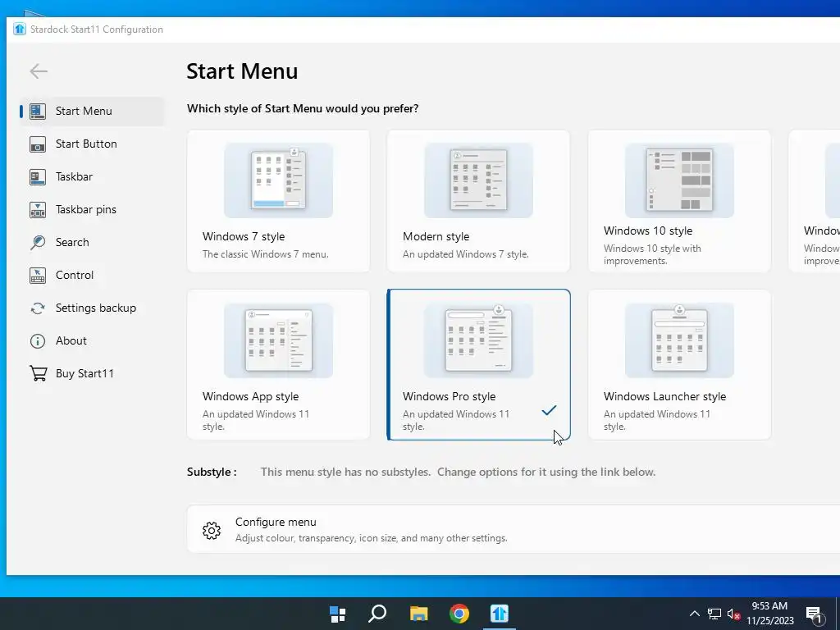Open the Taskbar pins page

click(x=85, y=209)
